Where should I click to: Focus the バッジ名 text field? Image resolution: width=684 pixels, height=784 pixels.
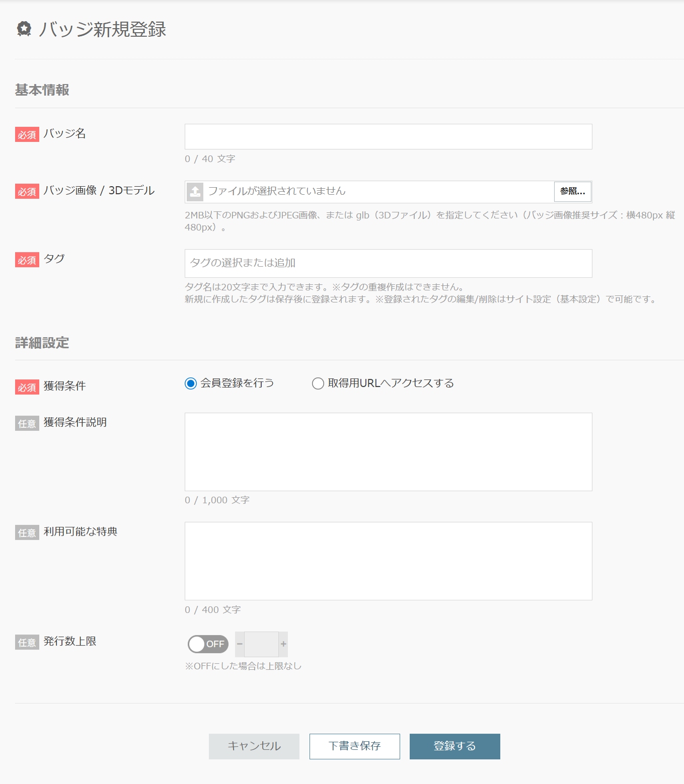[x=388, y=136]
